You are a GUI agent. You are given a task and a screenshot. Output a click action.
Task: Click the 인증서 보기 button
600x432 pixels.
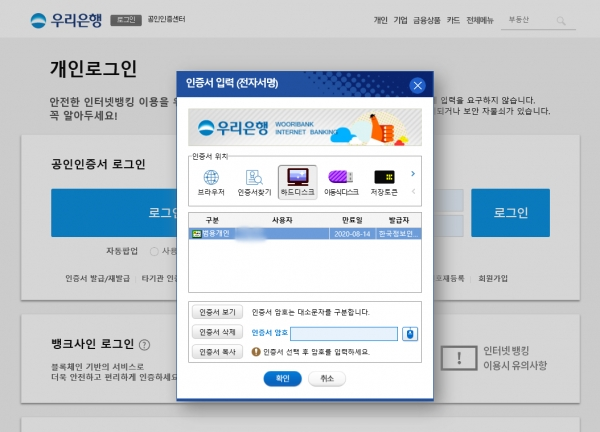tap(217, 312)
